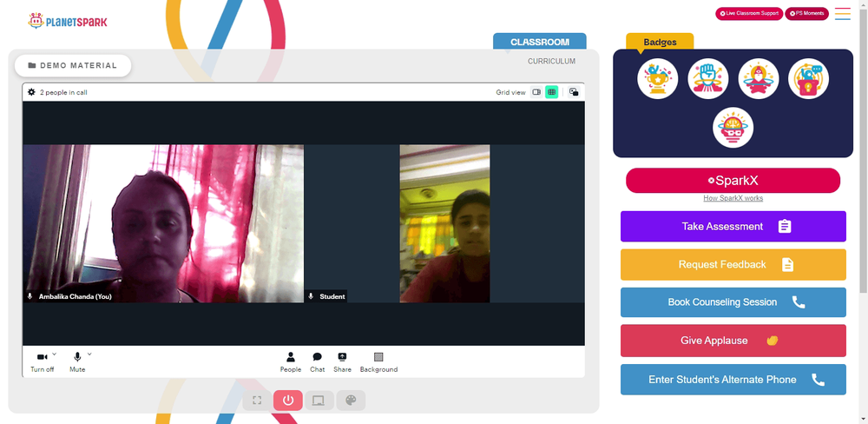The width and height of the screenshot is (868, 424).
Task: Open call settings gear icon
Action: [31, 92]
